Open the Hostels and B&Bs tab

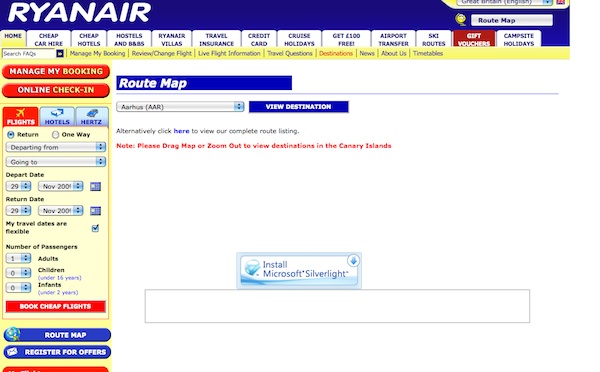tap(129, 39)
